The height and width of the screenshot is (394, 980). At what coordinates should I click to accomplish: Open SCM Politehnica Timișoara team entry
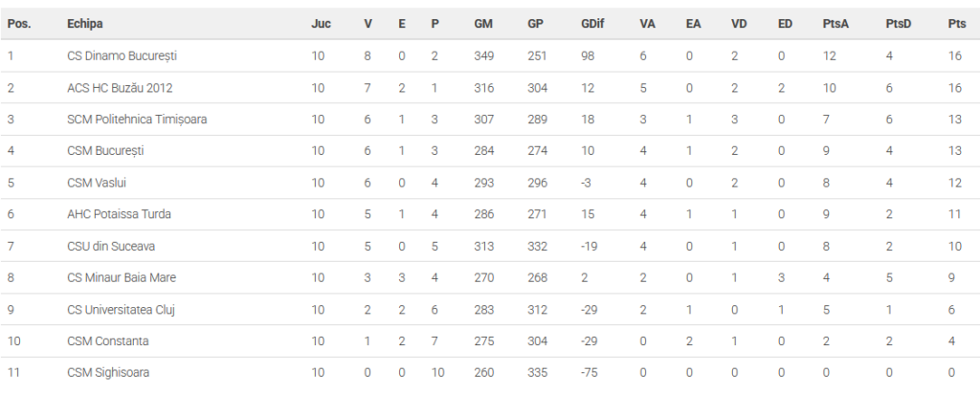click(137, 120)
